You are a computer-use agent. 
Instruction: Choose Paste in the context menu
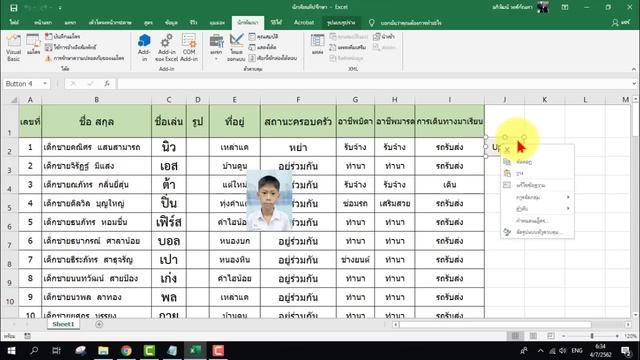537,173
